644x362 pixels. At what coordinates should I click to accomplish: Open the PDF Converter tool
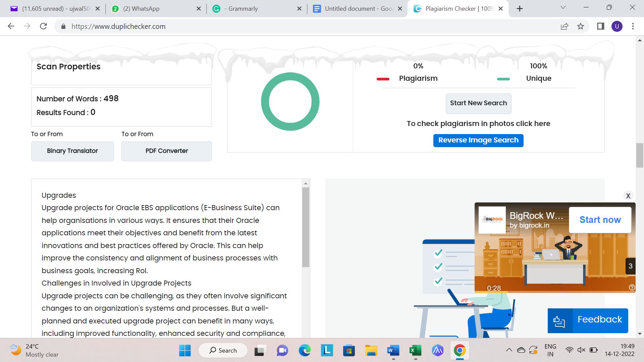[x=166, y=151]
